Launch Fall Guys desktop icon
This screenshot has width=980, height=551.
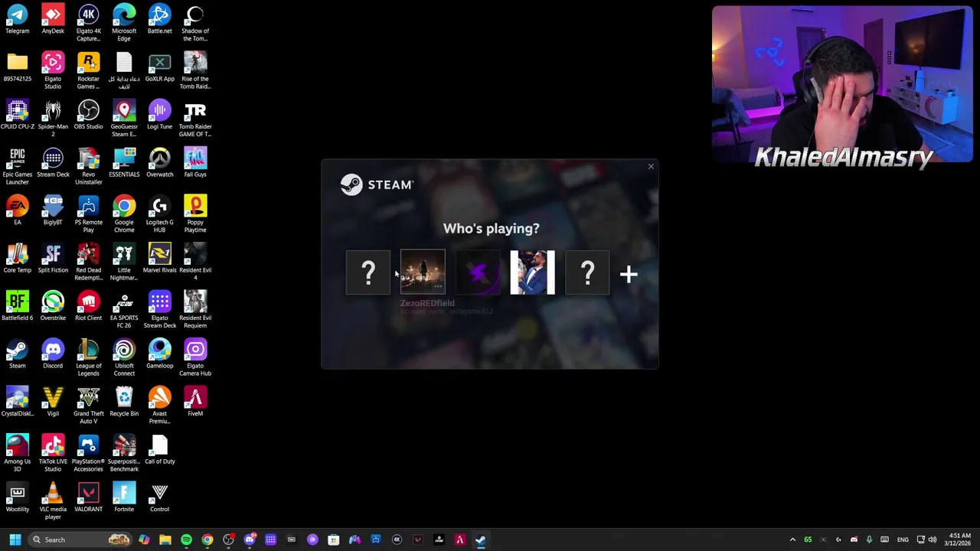[195, 163]
